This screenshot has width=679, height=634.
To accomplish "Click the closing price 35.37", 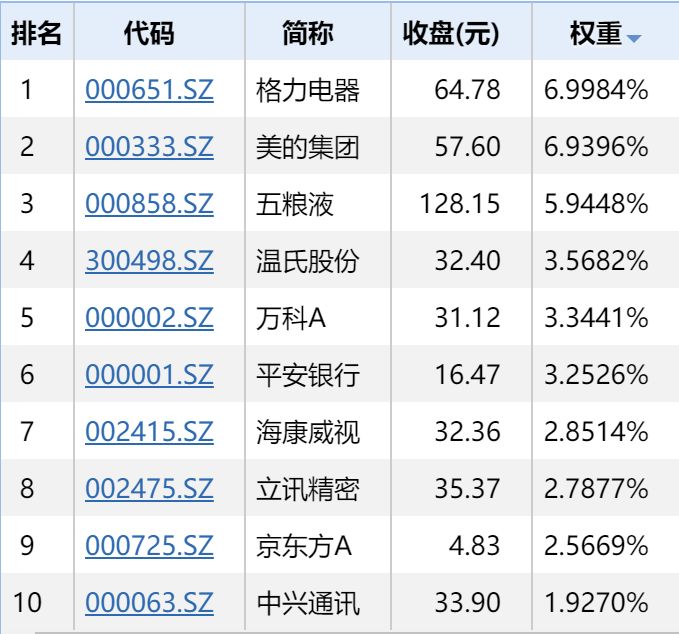I will pyautogui.click(x=468, y=488).
